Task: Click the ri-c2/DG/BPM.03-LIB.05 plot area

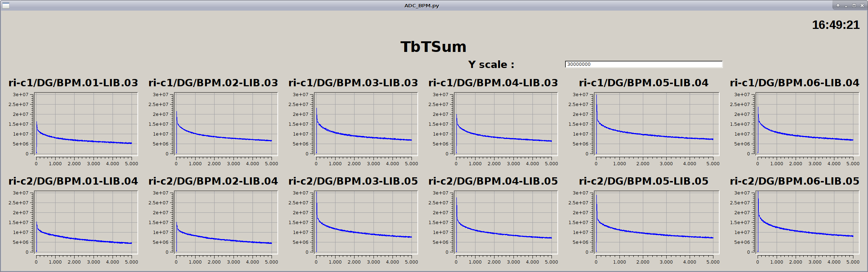Action: click(366, 222)
